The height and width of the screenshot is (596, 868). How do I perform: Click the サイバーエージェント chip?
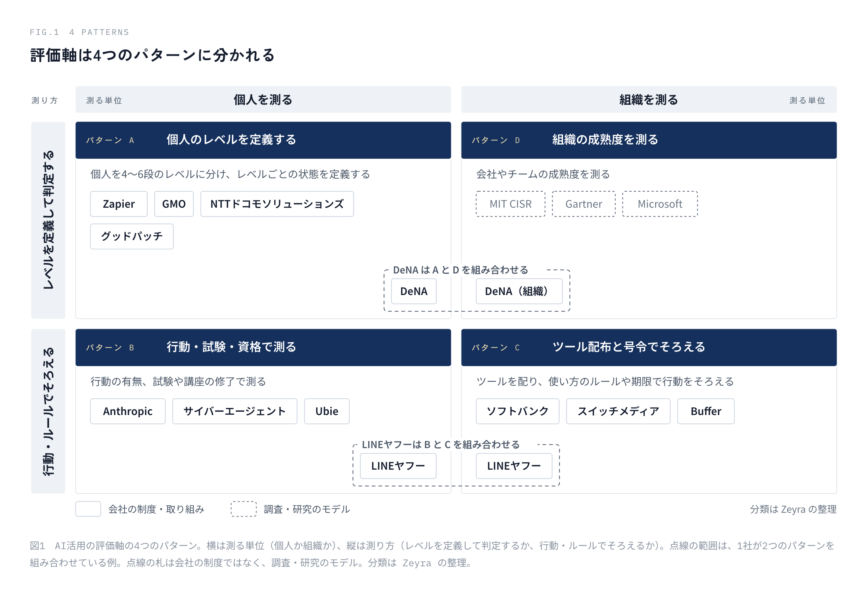(x=235, y=411)
